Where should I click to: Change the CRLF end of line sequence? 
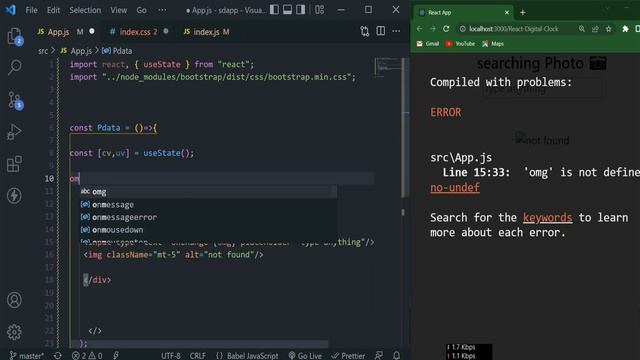pos(198,356)
